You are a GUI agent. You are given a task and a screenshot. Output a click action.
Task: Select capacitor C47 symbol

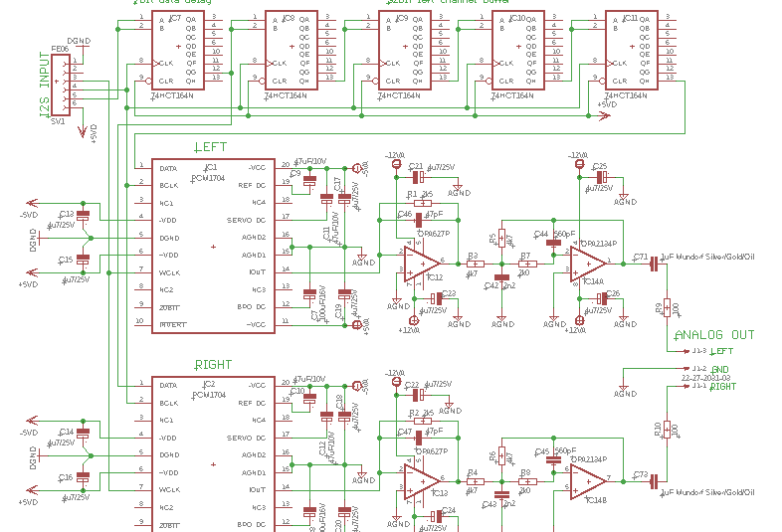[419, 438]
